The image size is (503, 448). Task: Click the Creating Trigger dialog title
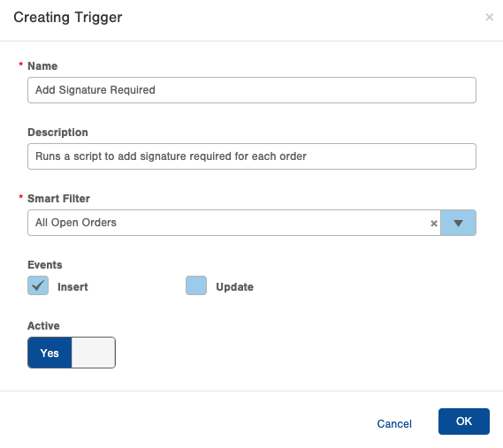coord(68,18)
